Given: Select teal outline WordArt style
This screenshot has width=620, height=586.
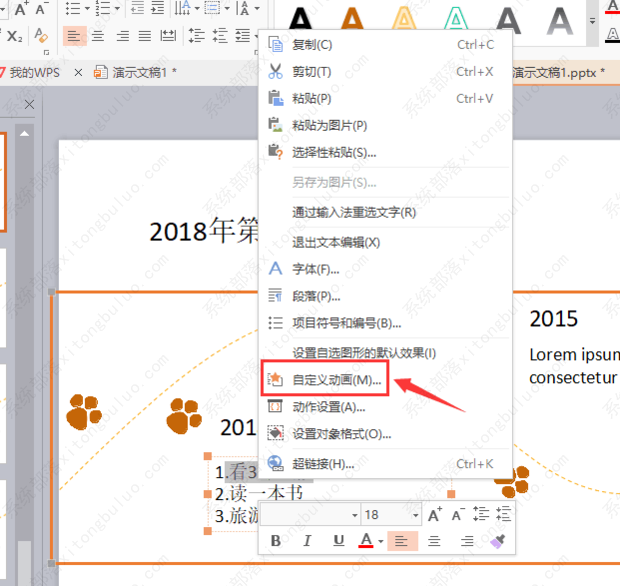Looking at the screenshot, I should 456,18.
